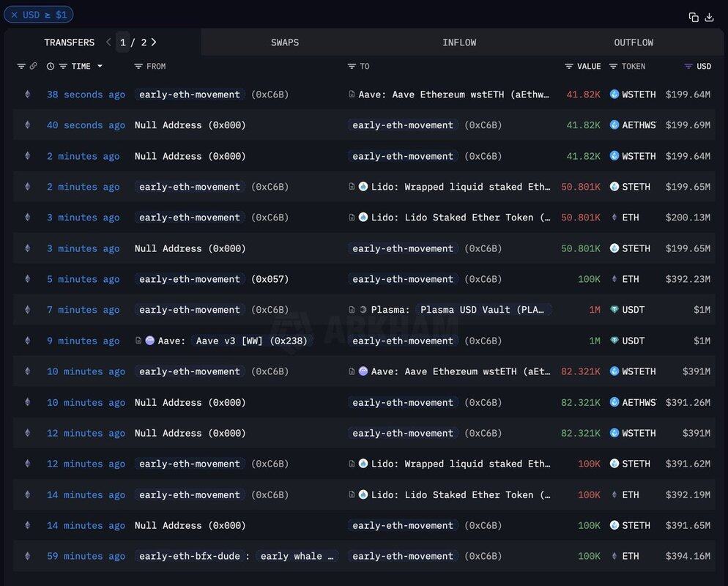Viewport: 728px width, 586px height.
Task: Download the transfers data
Action: pos(709,17)
